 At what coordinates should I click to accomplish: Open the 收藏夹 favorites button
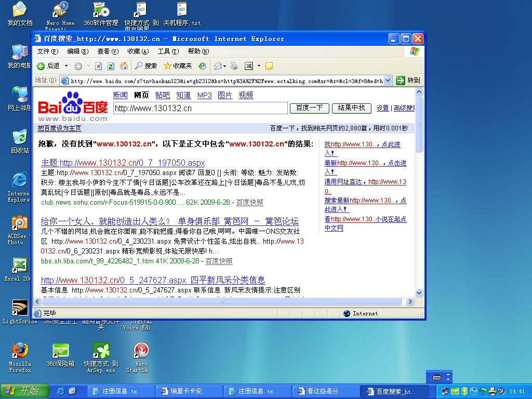click(x=178, y=66)
